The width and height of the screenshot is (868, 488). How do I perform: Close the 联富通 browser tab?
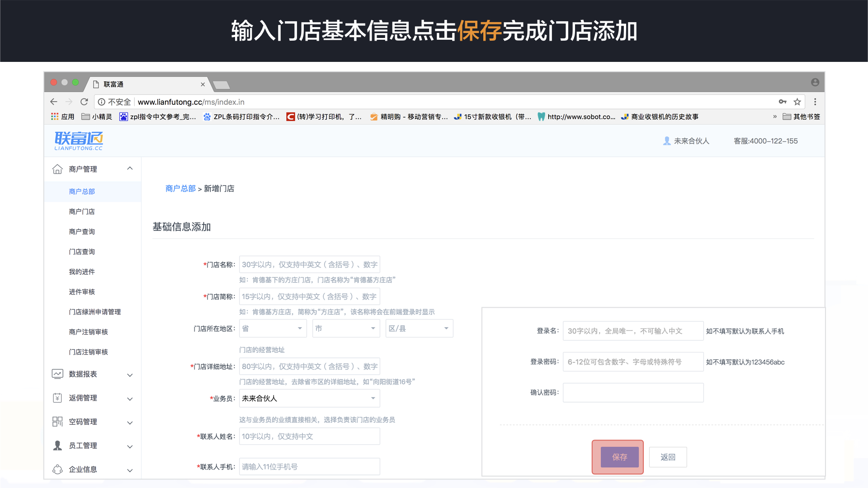tap(203, 84)
